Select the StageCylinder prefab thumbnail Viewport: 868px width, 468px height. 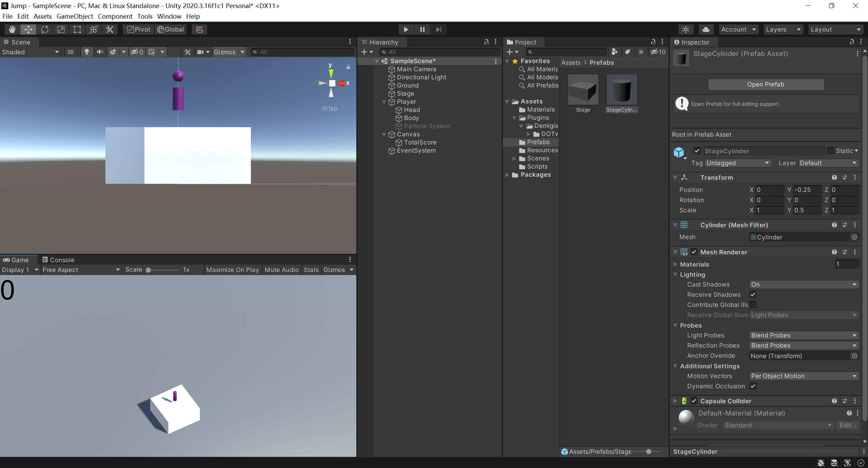coord(622,90)
